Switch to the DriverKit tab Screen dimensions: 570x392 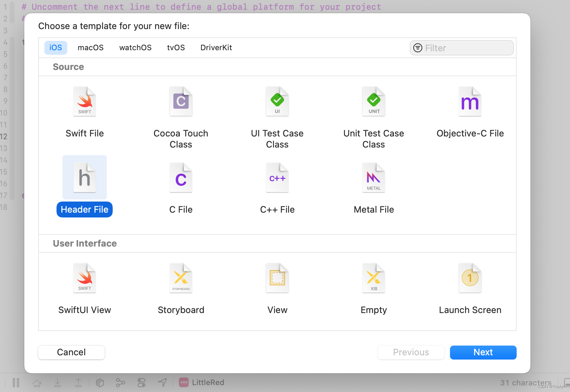click(216, 48)
